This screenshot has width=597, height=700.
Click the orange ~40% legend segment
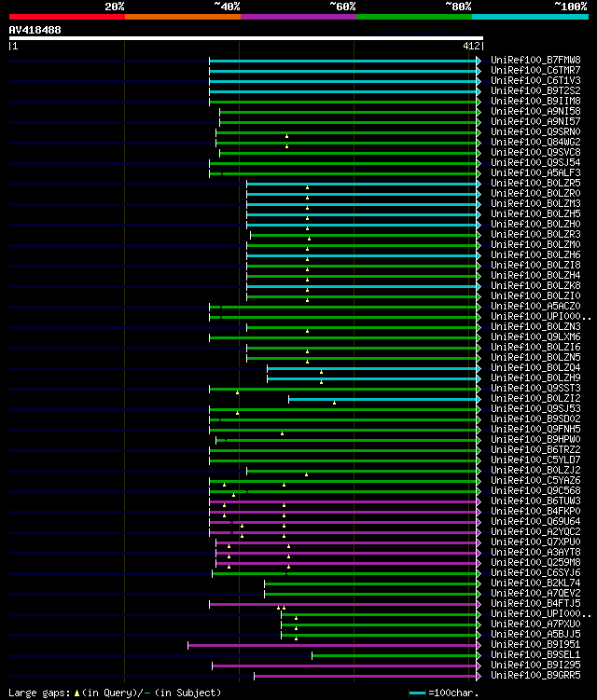tap(183, 17)
